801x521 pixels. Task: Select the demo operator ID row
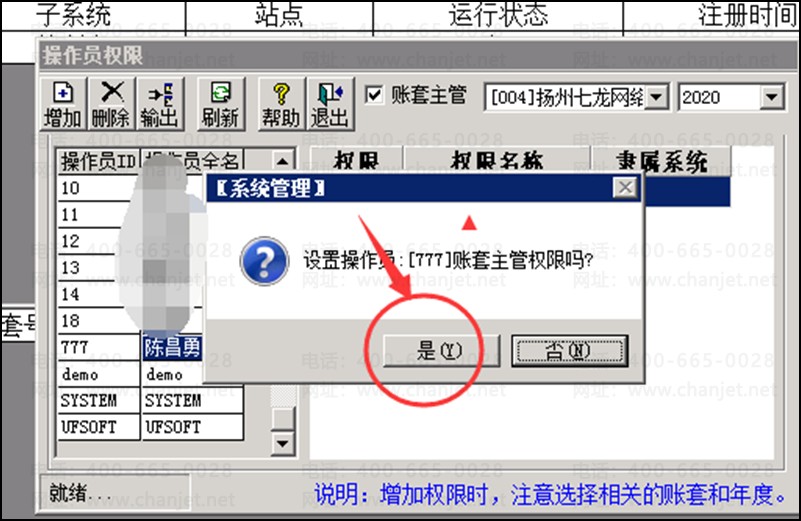[x=98, y=374]
